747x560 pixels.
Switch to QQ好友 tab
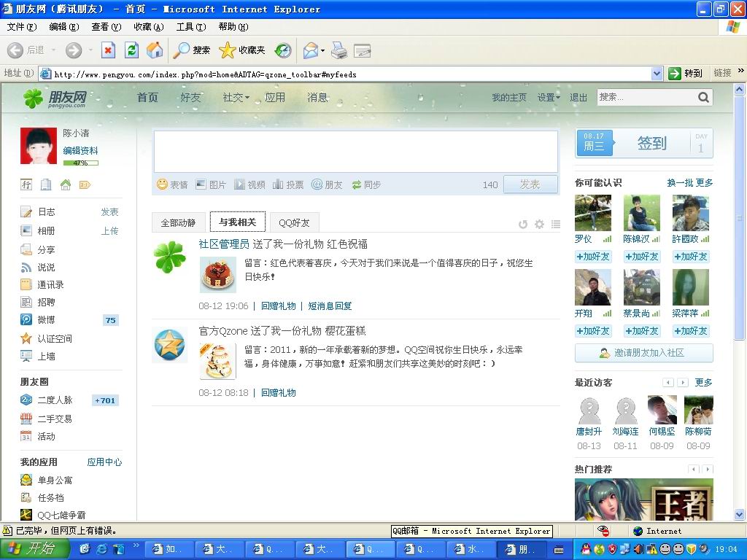pyautogui.click(x=294, y=223)
